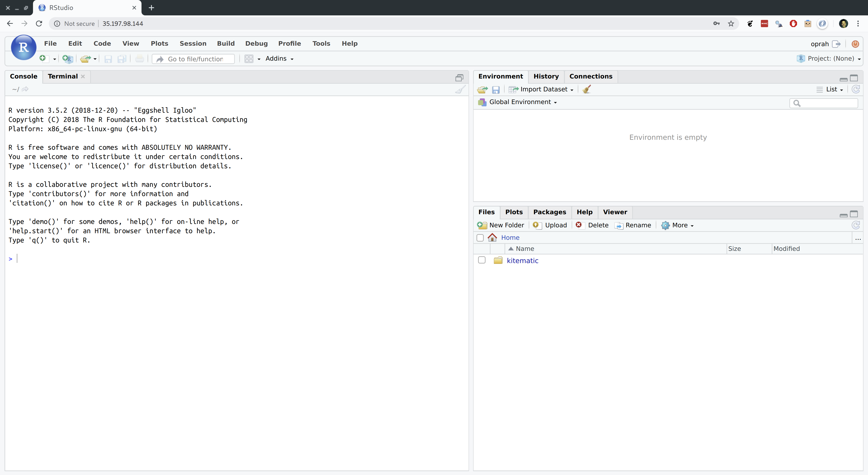868x475 pixels.
Task: Maximize the Files pane
Action: tap(854, 214)
